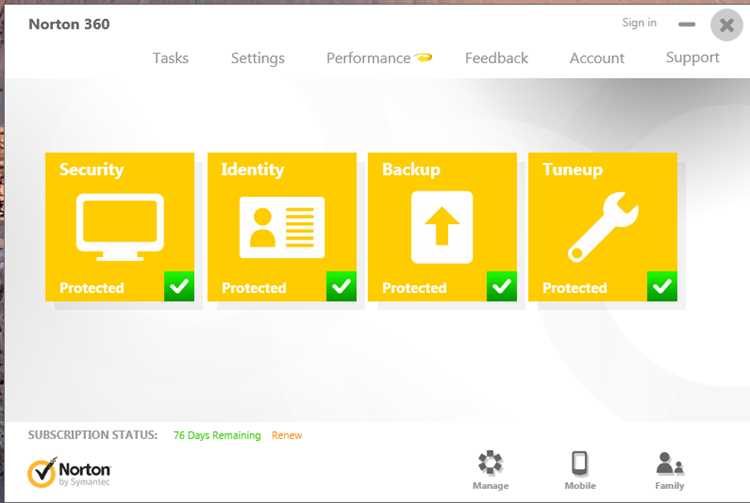
Task: Click the Manage label text
Action: [x=490, y=486]
